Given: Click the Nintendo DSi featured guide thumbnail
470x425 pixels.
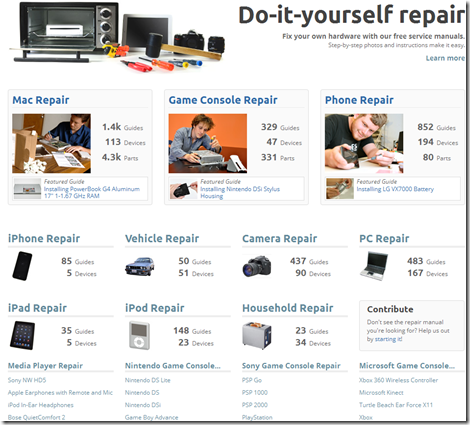Looking at the screenshot, I should pyautogui.click(x=183, y=189).
